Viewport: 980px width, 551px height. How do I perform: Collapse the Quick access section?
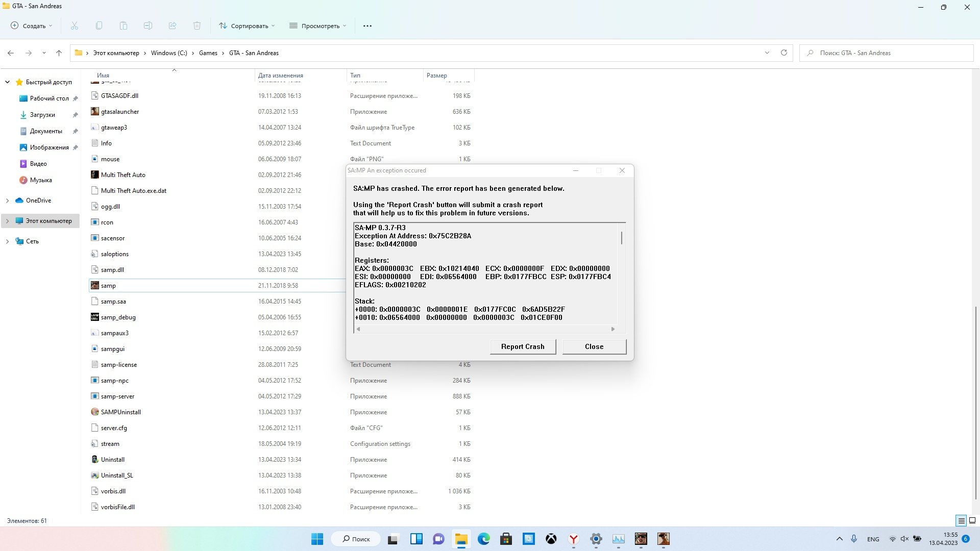coord(7,82)
